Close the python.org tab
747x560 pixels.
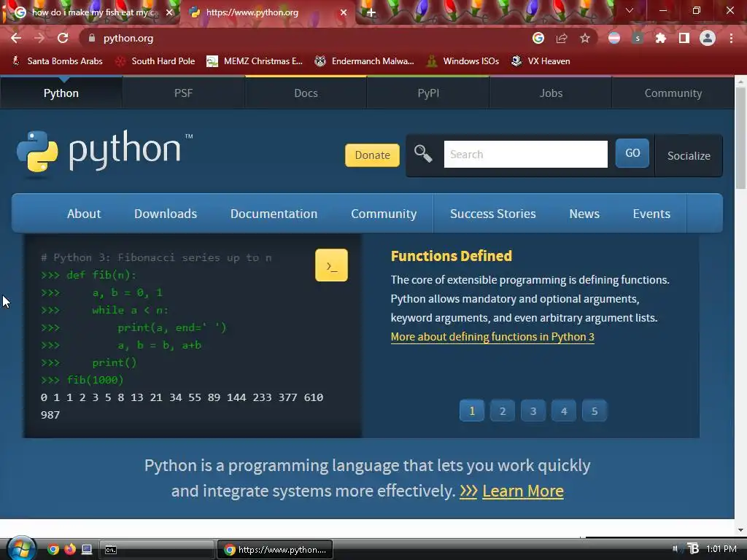(x=344, y=12)
